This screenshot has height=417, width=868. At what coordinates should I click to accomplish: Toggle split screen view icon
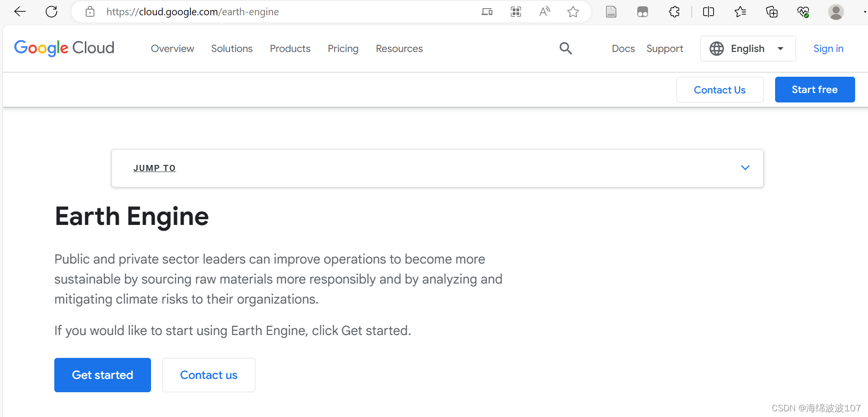tap(708, 12)
